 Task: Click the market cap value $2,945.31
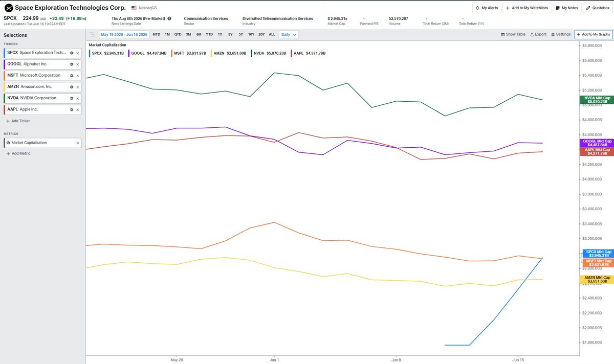coord(338,18)
